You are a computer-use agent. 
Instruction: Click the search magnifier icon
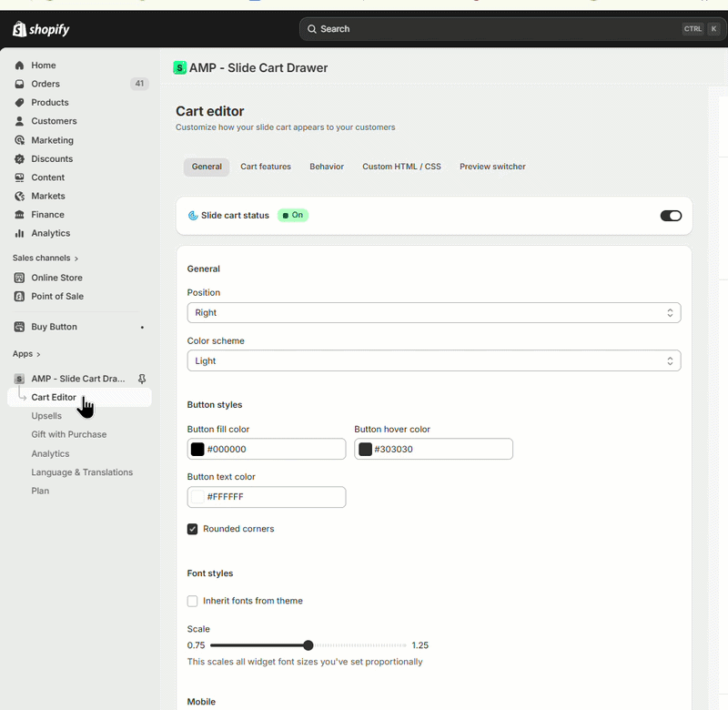[x=312, y=29]
